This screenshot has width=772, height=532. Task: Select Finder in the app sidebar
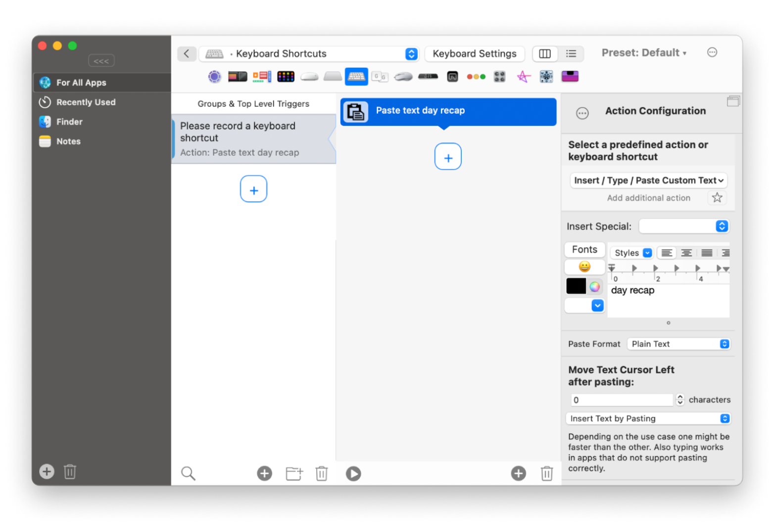[102, 122]
